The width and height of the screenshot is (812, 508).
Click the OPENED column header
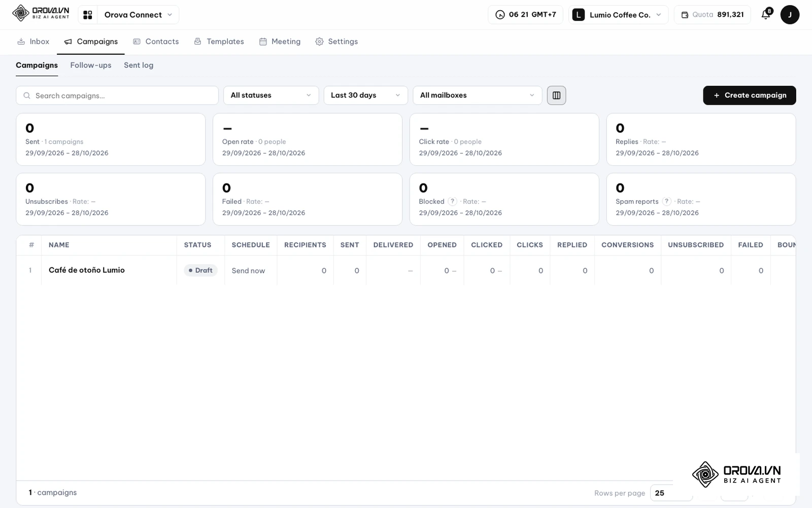tap(442, 245)
